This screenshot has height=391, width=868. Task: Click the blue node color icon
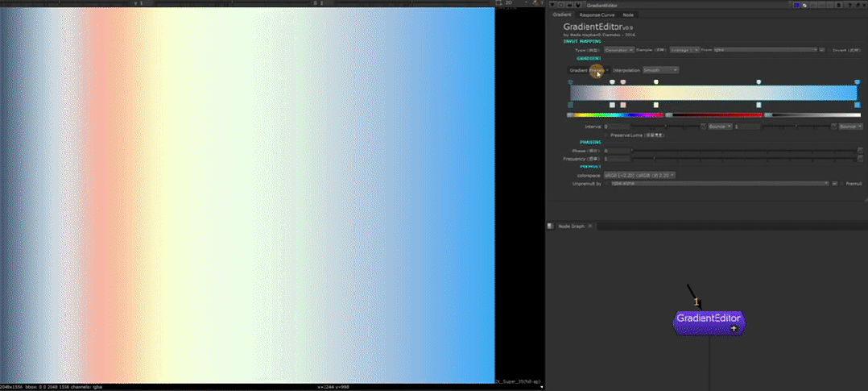(796, 5)
